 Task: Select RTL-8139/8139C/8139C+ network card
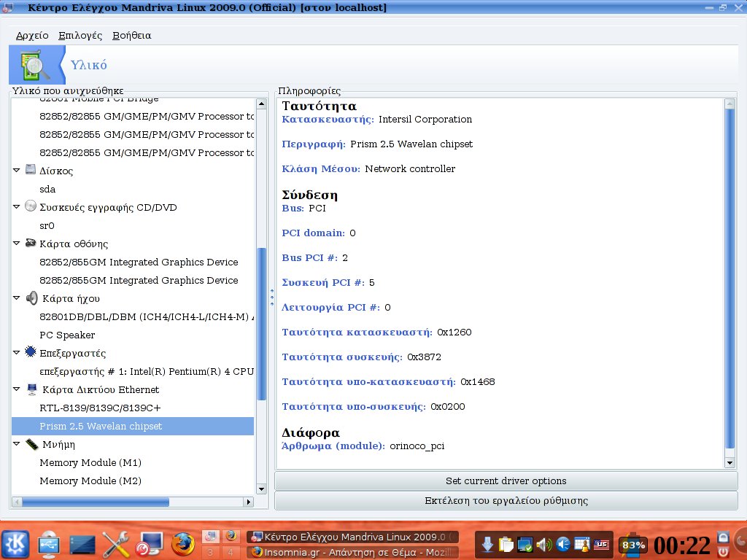coord(100,408)
